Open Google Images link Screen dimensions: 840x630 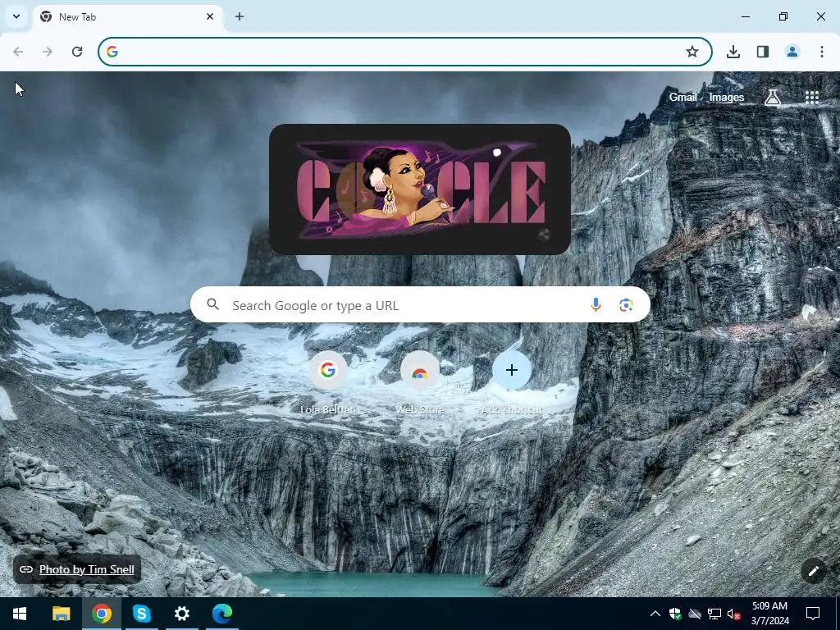tap(727, 97)
